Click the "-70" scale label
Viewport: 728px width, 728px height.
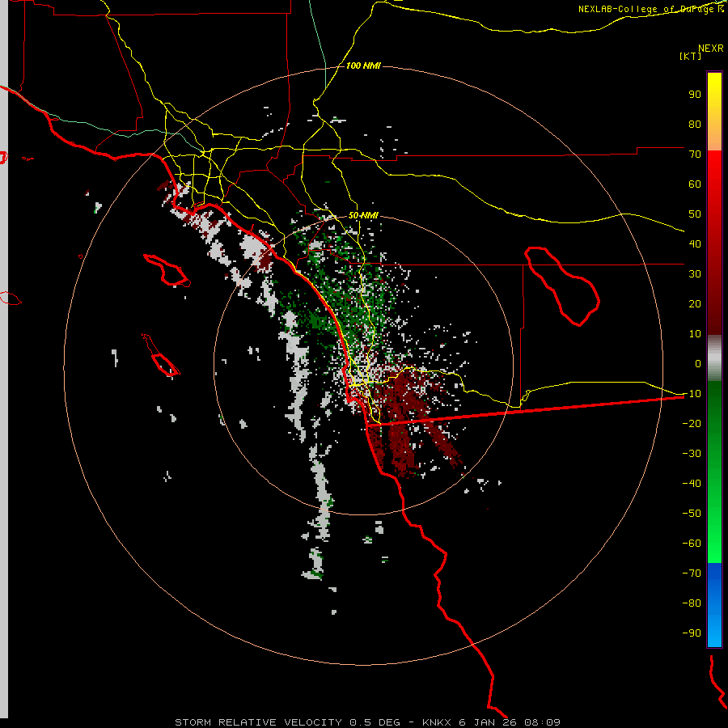point(692,574)
